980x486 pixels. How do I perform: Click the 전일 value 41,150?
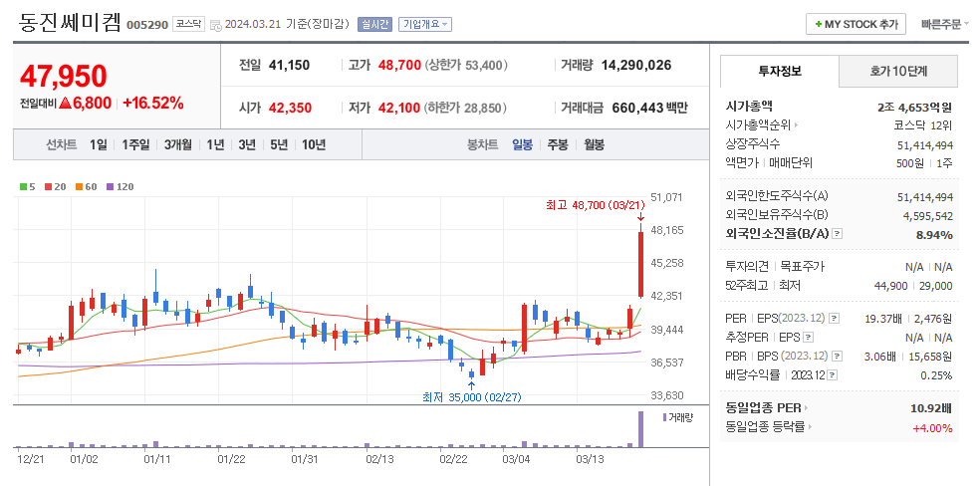(x=290, y=65)
